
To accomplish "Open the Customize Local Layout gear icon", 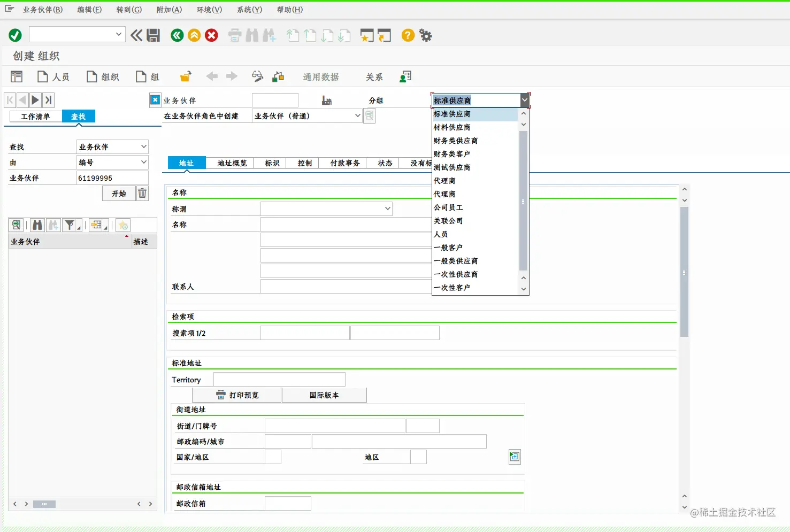I will pos(425,35).
